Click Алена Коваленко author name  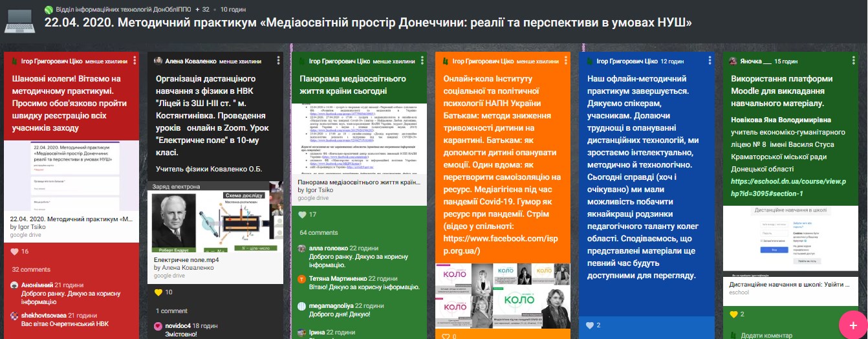[x=190, y=61]
